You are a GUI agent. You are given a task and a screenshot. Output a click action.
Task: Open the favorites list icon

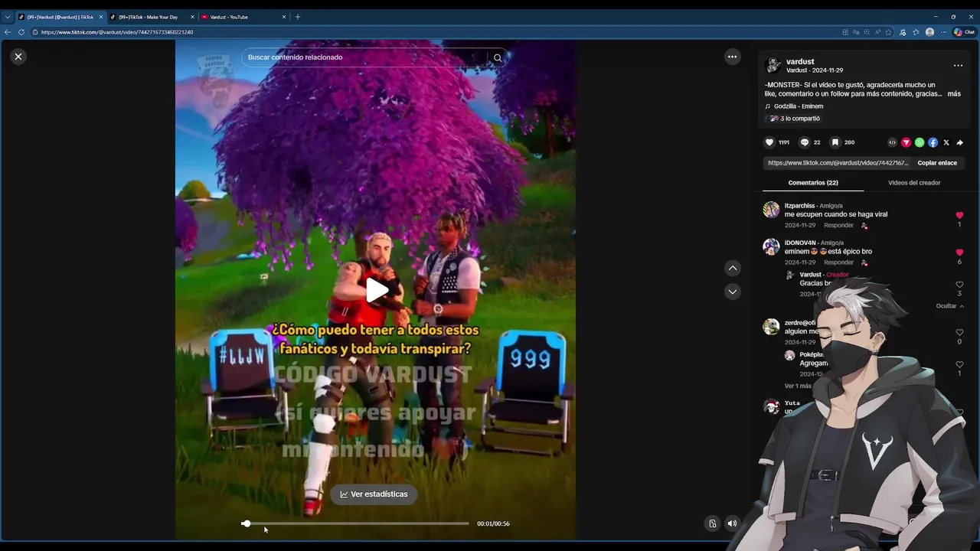click(916, 32)
